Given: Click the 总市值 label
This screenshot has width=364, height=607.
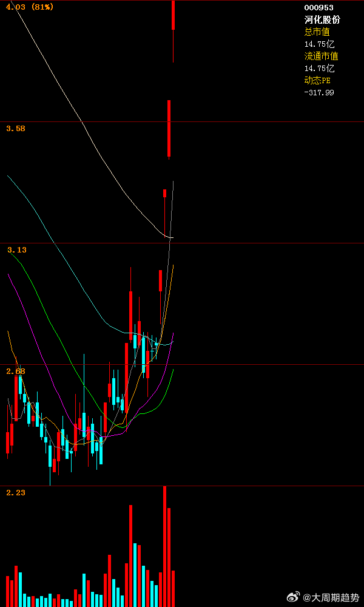Looking at the screenshot, I should pyautogui.click(x=317, y=32).
